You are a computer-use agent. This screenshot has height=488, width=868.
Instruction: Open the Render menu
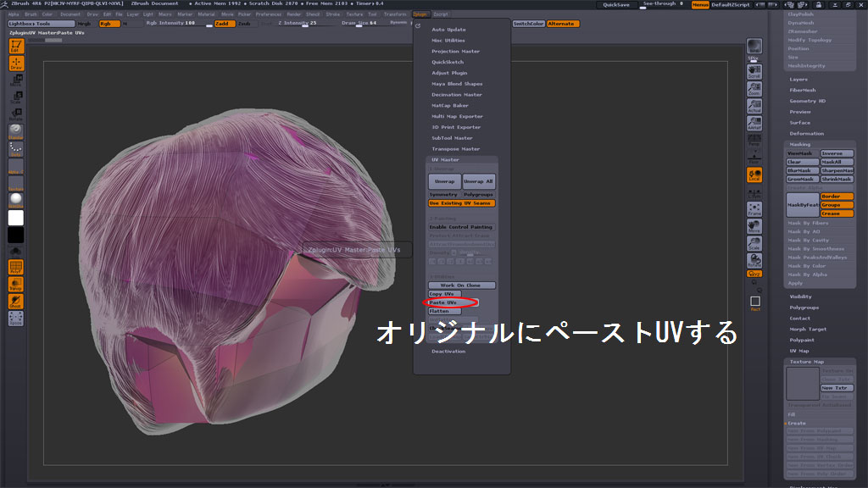pos(294,14)
